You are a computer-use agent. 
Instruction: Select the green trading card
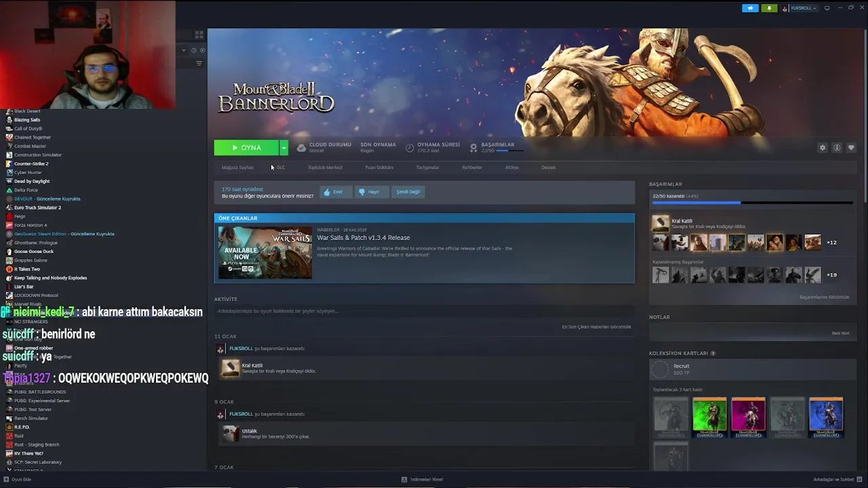pyautogui.click(x=709, y=418)
